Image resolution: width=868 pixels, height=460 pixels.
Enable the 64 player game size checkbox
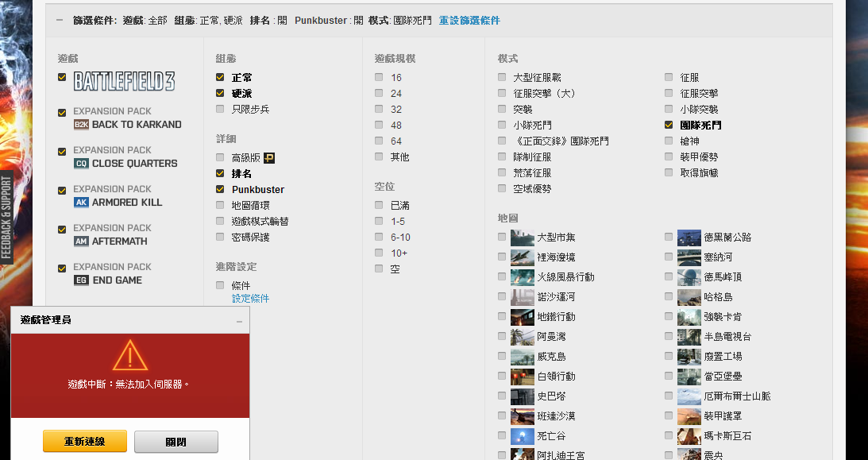[x=379, y=141]
